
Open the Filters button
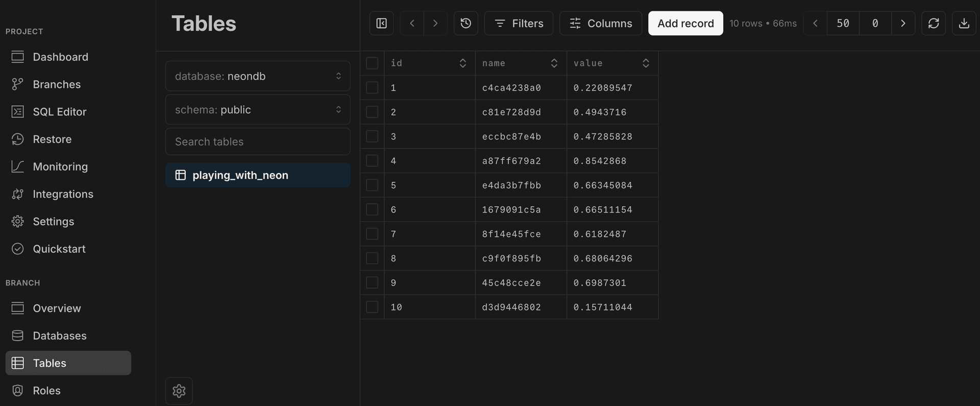pyautogui.click(x=518, y=23)
